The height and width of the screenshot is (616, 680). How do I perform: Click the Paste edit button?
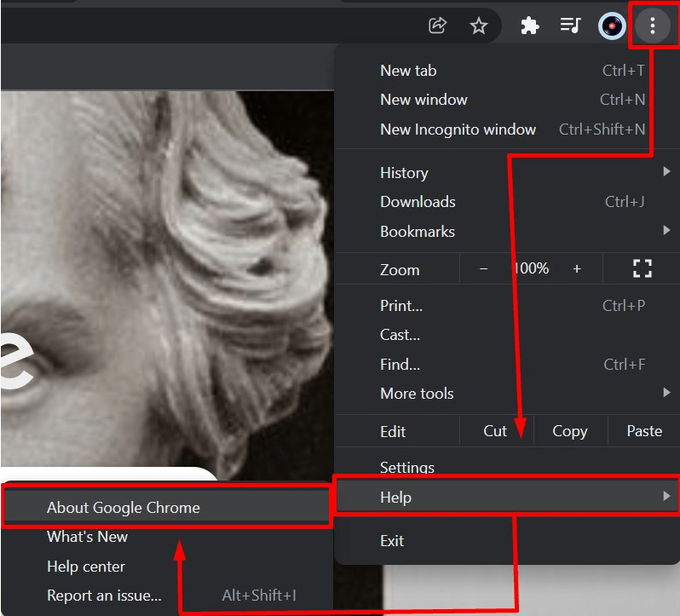(643, 431)
